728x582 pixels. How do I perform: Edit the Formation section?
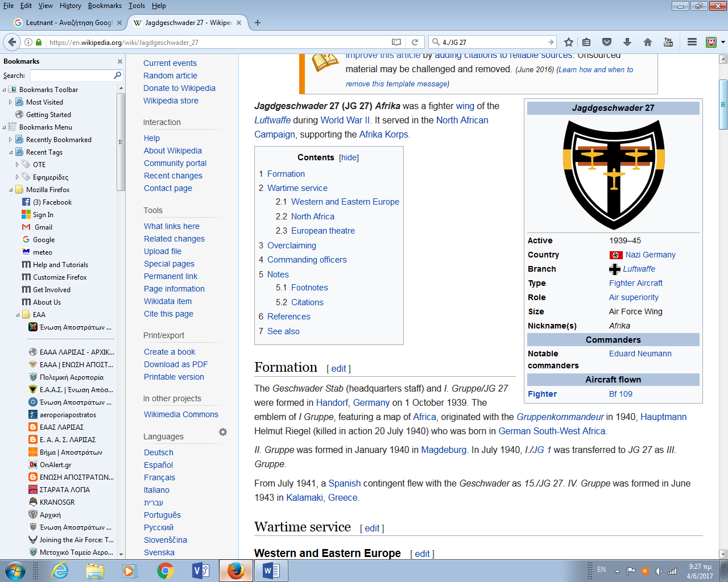point(338,368)
